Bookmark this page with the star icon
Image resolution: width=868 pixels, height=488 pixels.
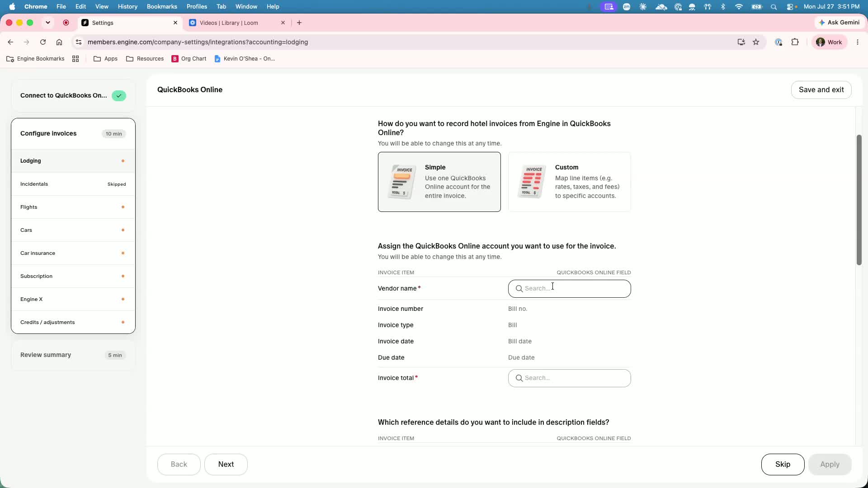coord(756,42)
